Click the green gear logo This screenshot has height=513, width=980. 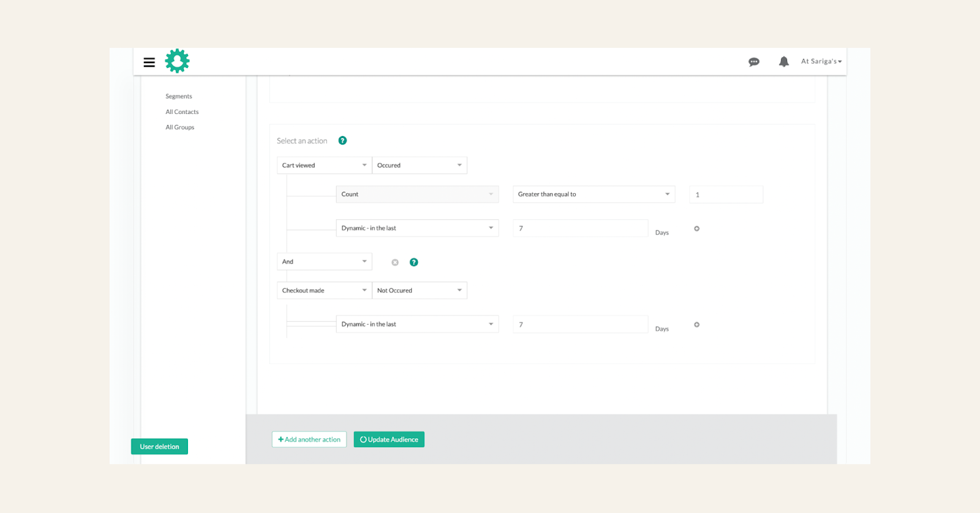[x=177, y=61]
